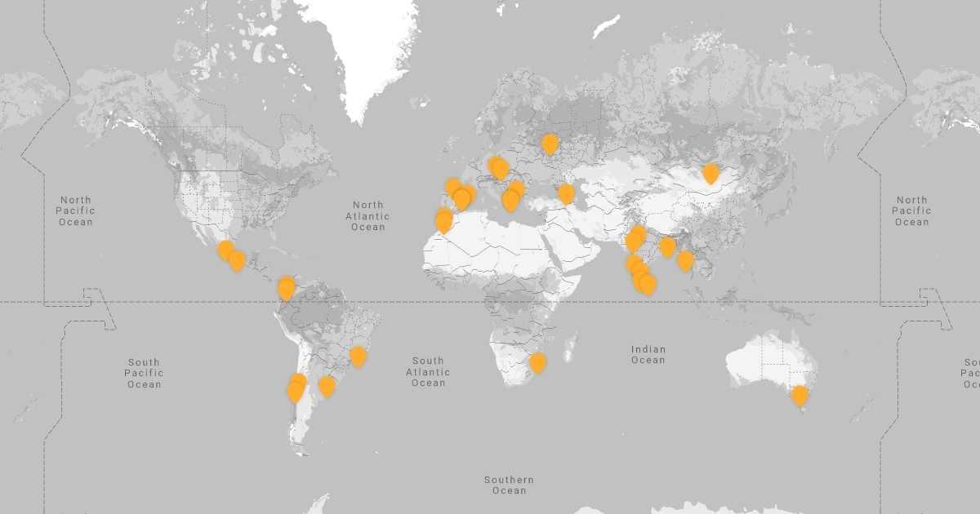This screenshot has height=514, width=980.
Task: Open the pin located in western Russia
Action: [x=550, y=144]
